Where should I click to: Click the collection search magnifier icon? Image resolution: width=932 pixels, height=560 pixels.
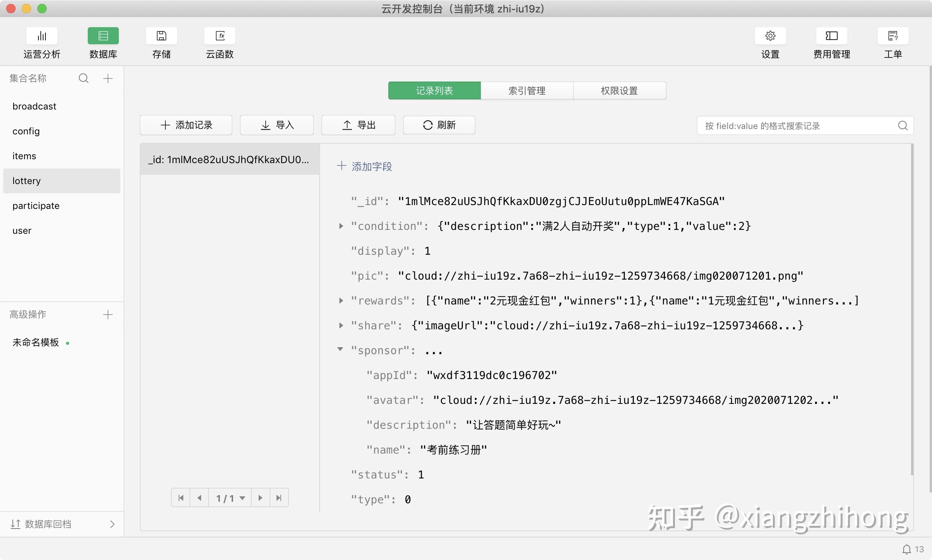point(83,78)
